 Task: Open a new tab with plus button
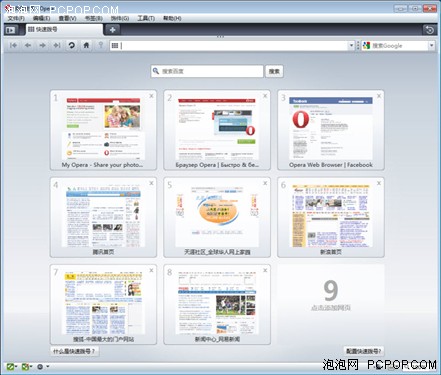coord(112,30)
